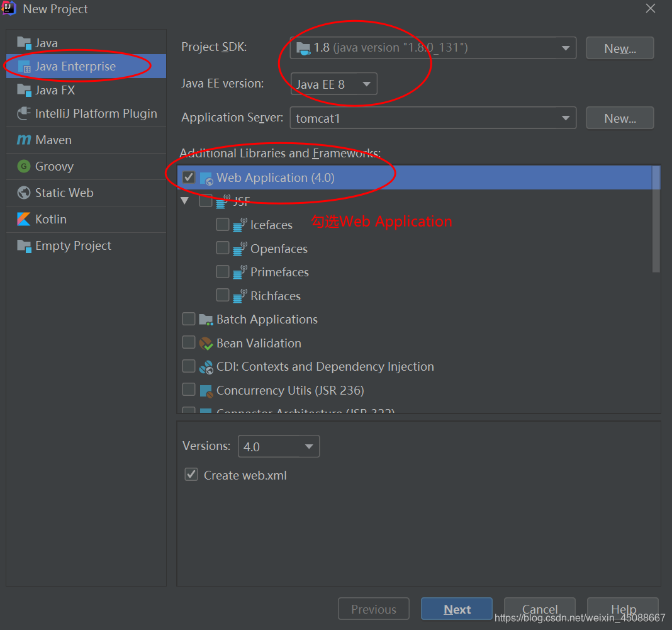Collapse the JSF tree node arrow
This screenshot has height=630, width=672.
(x=185, y=201)
